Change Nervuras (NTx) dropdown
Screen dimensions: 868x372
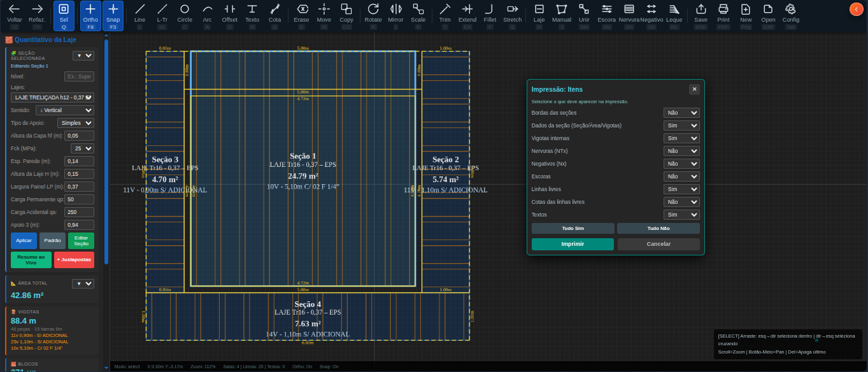pyautogui.click(x=681, y=151)
